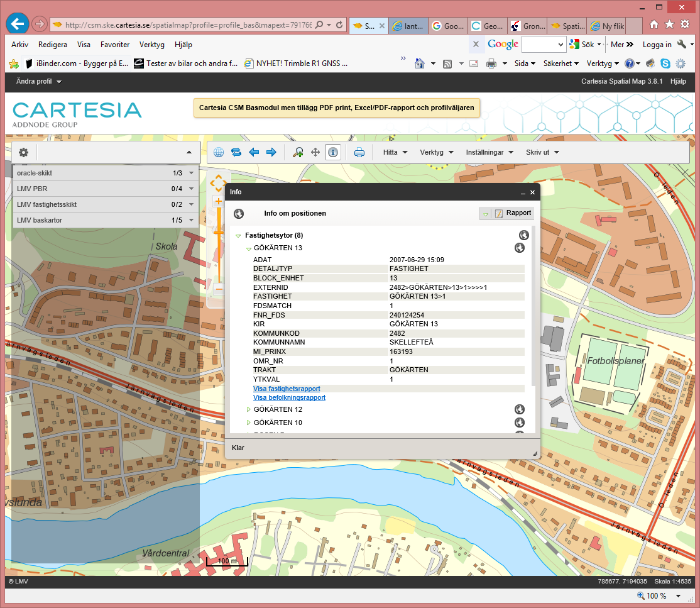This screenshot has width=700, height=608.
Task: Click the Rapport button
Action: (x=513, y=213)
